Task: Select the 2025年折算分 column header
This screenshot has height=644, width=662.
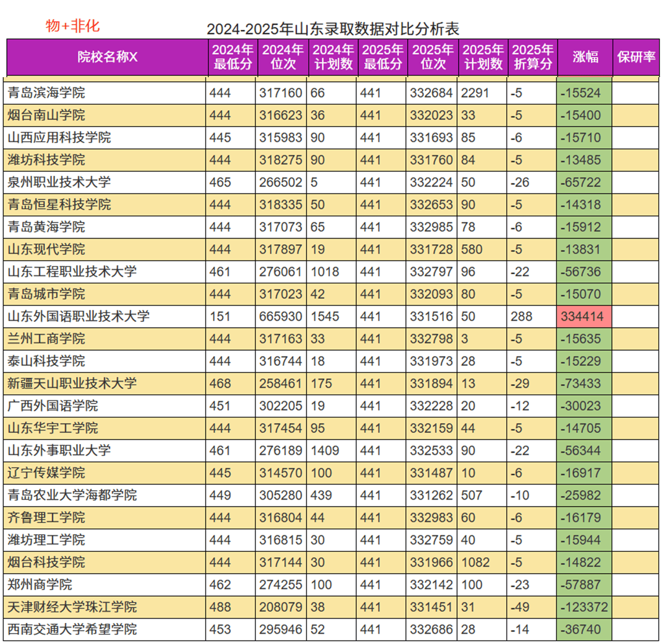Action: (x=533, y=57)
